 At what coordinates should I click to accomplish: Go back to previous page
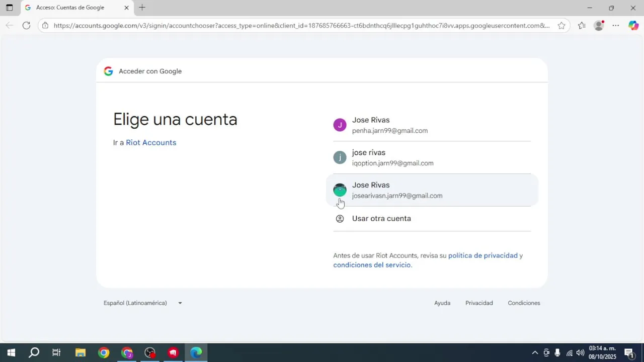tap(10, 26)
